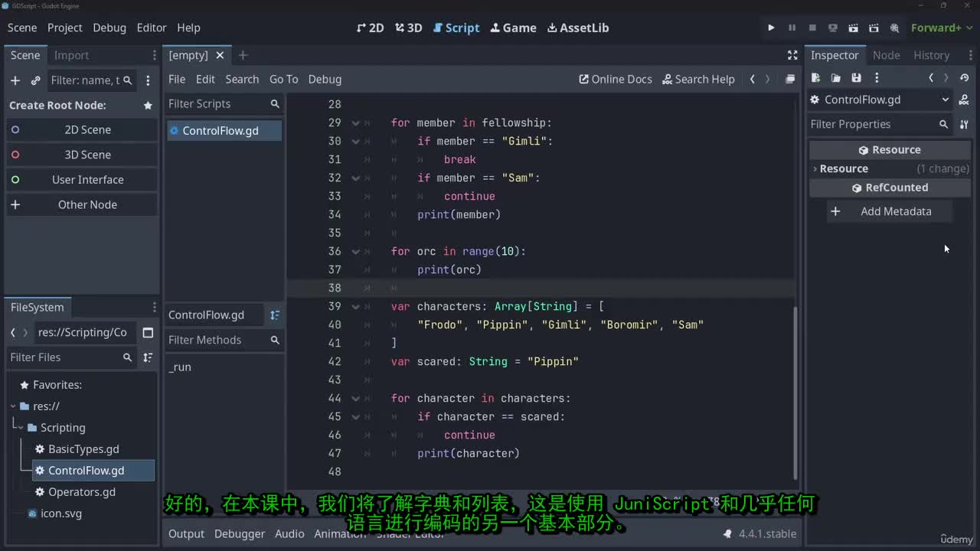The image size is (980, 551).
Task: Fold the 'if member == "Sam"' block
Action: pyautogui.click(x=355, y=178)
